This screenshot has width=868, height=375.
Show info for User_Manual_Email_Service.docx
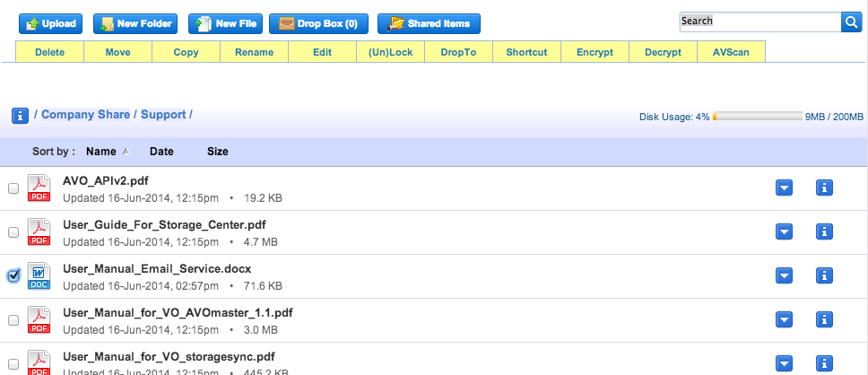click(825, 275)
